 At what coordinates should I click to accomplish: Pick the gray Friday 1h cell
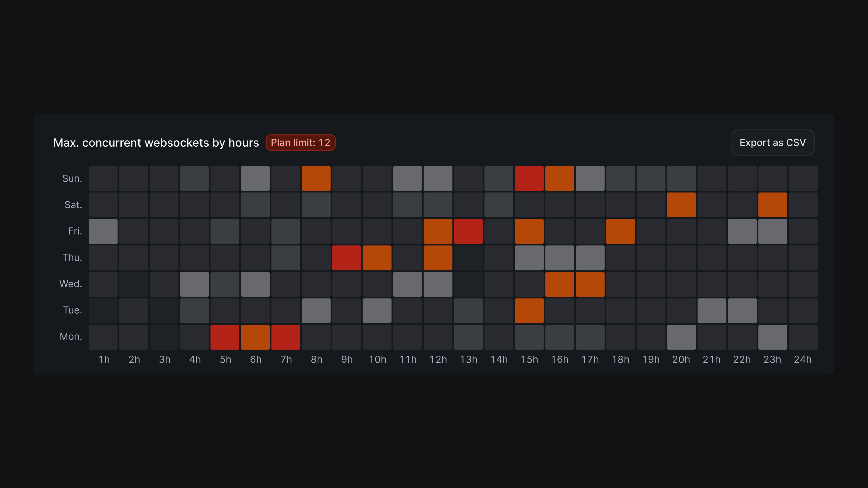click(x=103, y=231)
